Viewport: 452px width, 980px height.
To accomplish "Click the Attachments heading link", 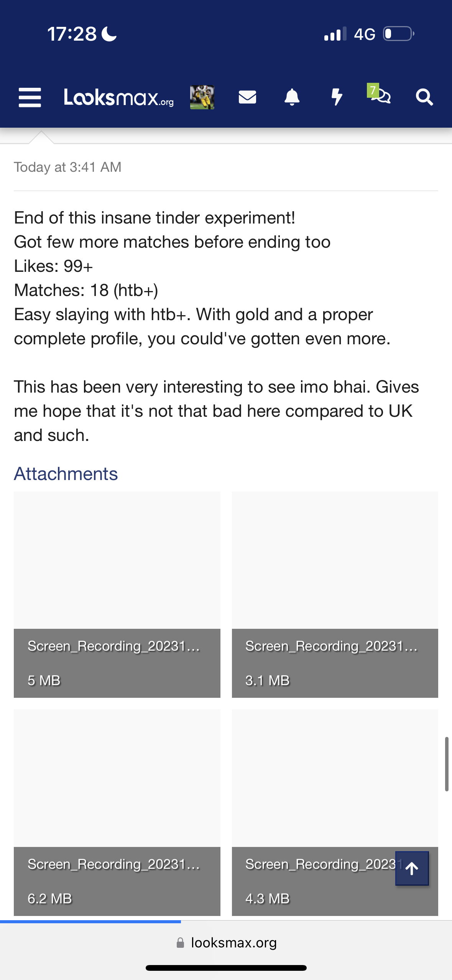I will click(x=66, y=474).
